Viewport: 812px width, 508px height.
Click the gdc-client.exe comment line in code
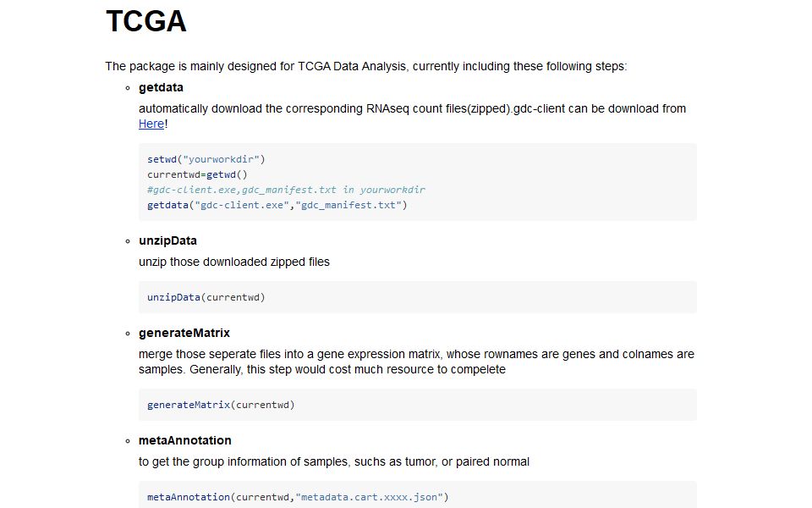pyautogui.click(x=286, y=190)
